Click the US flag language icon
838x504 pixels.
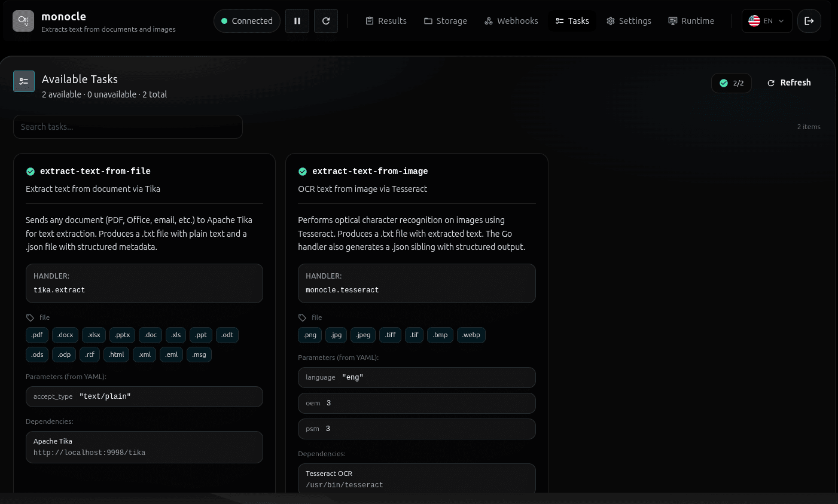tap(754, 21)
